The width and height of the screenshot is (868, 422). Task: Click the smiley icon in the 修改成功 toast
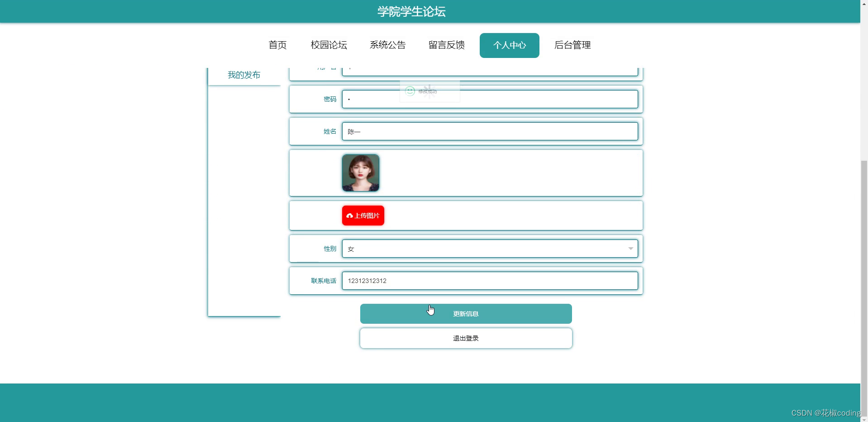(x=410, y=91)
